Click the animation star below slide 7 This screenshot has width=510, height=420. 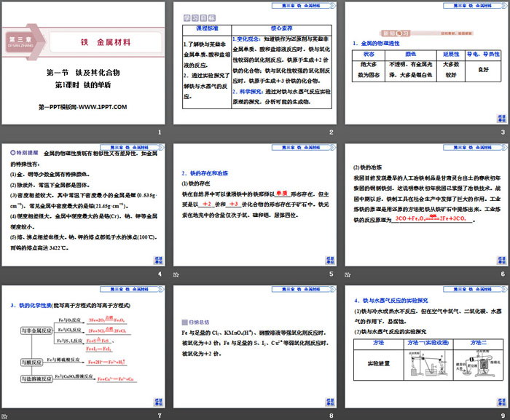5,415
